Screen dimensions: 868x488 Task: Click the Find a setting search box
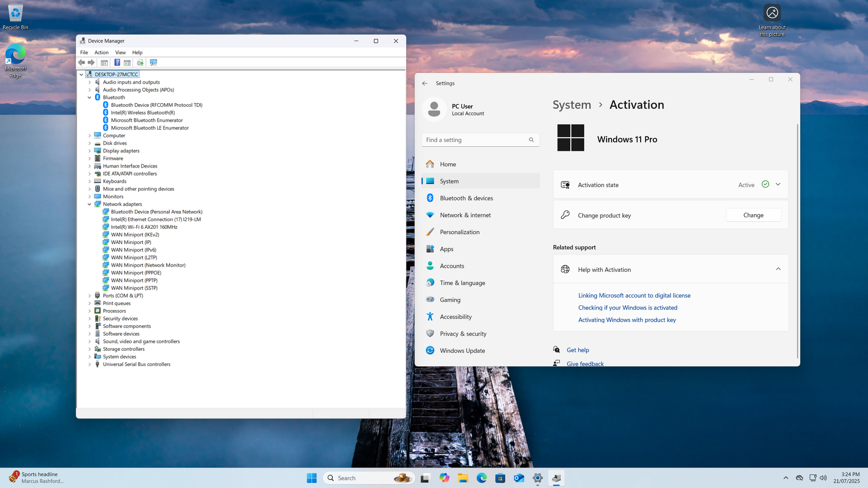(x=475, y=140)
